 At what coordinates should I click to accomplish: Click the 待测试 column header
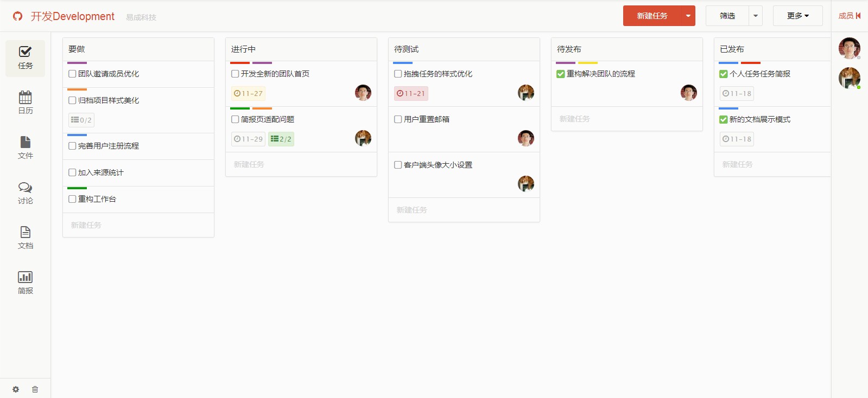464,49
